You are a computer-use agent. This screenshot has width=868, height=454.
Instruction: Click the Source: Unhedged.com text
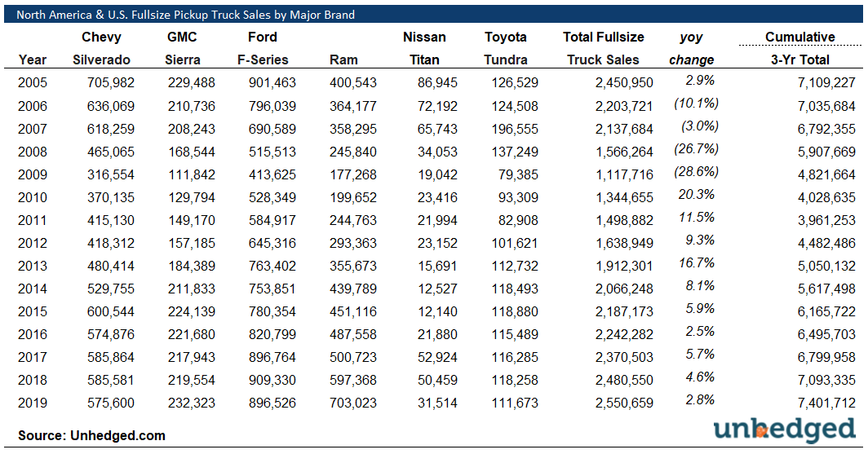(92, 436)
